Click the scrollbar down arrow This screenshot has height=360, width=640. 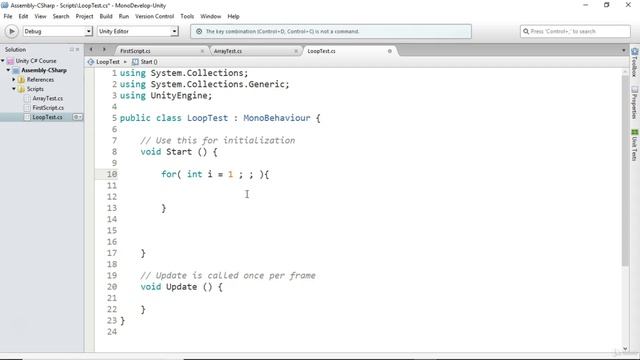click(625, 349)
